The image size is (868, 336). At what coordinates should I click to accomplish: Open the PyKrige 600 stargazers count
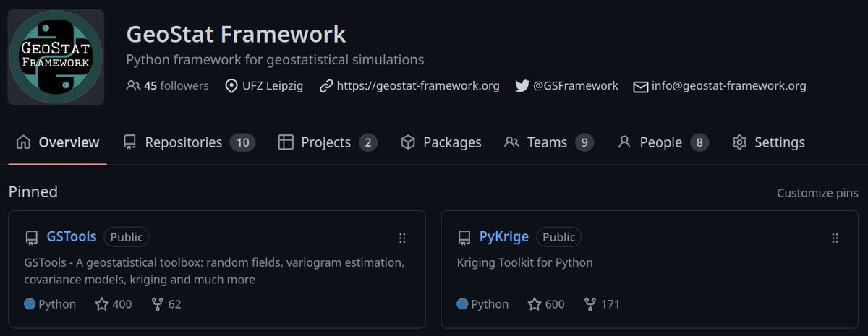coord(555,304)
